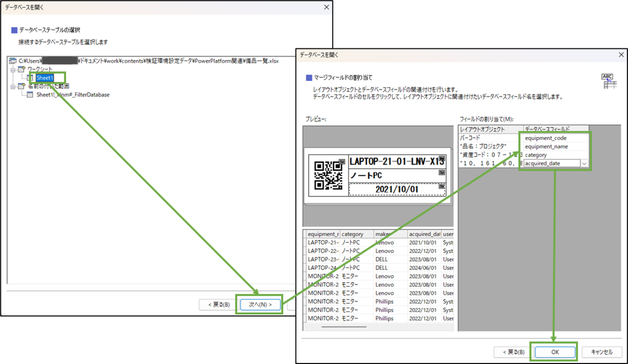Select the LAPTOP-23 row in data table
Viewport: 628px width, 364px height.
click(x=379, y=259)
